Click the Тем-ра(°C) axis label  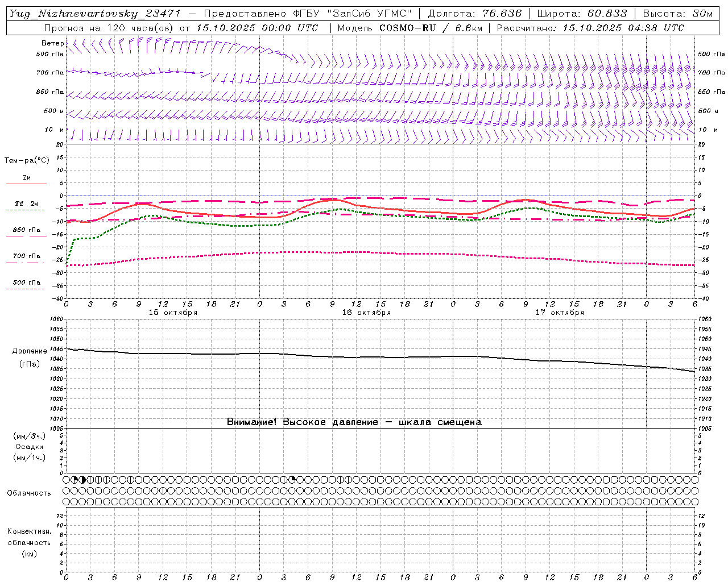tap(27, 161)
